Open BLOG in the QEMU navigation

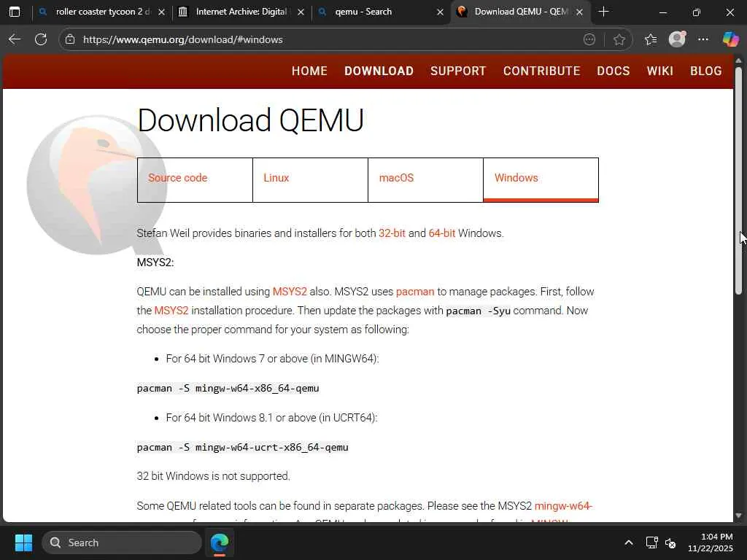(705, 71)
